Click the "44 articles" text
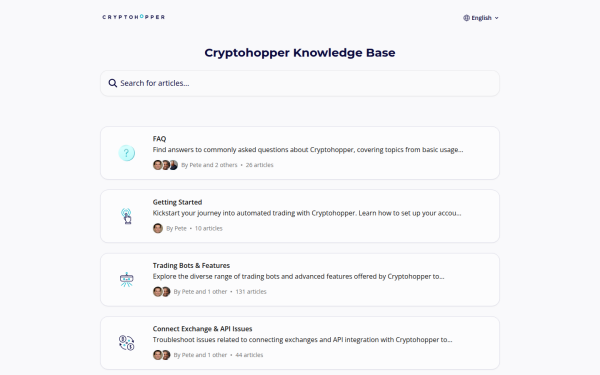 coord(249,355)
